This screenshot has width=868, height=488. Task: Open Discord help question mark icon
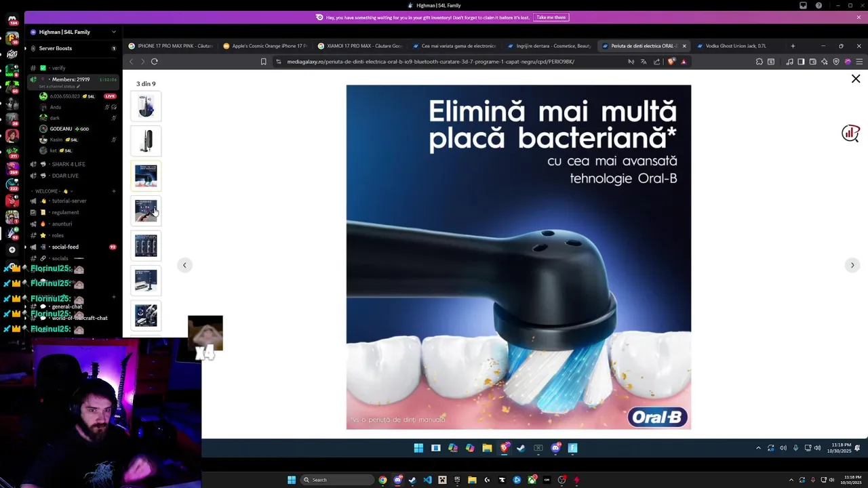click(x=818, y=5)
